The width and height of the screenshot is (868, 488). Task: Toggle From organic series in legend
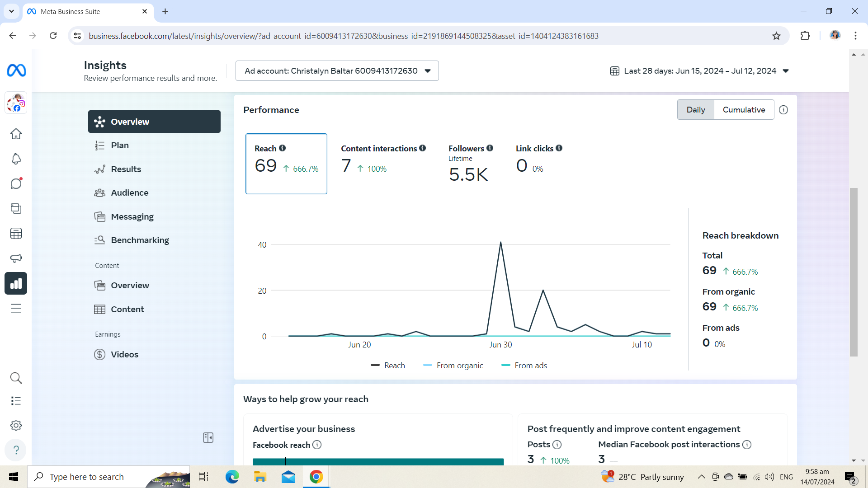(453, 365)
